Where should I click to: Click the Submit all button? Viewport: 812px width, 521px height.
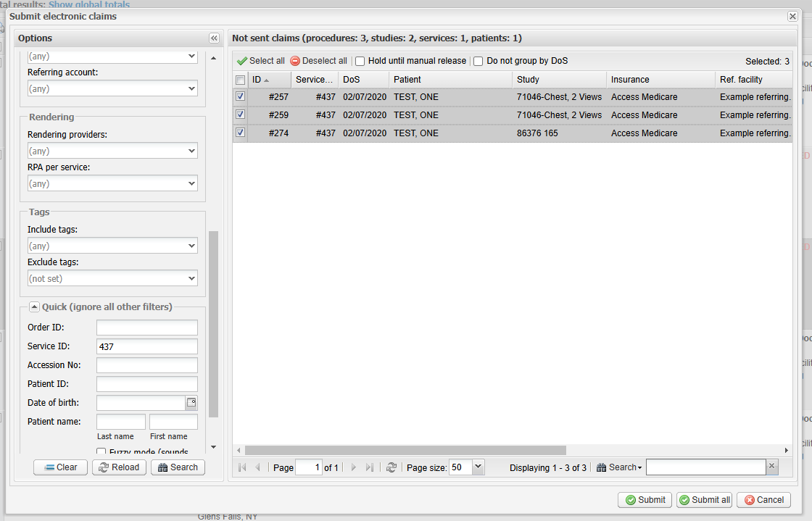(x=704, y=500)
